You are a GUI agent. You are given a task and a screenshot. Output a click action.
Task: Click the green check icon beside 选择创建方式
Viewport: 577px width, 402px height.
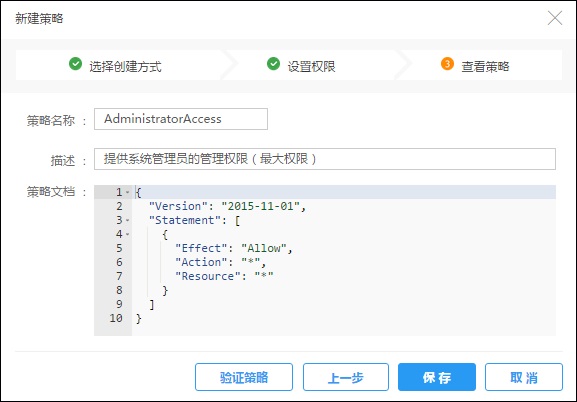pyautogui.click(x=75, y=64)
